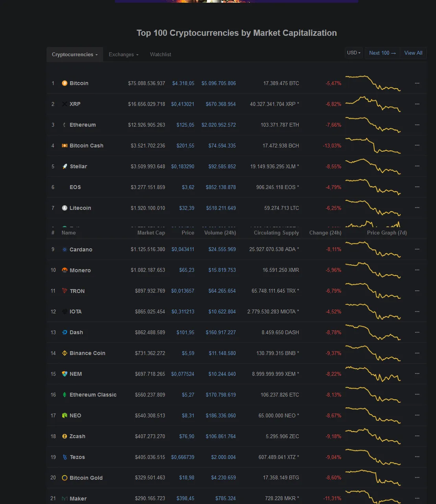Sort by Change (24h) column header
The height and width of the screenshot is (504, 436).
tap(325, 233)
